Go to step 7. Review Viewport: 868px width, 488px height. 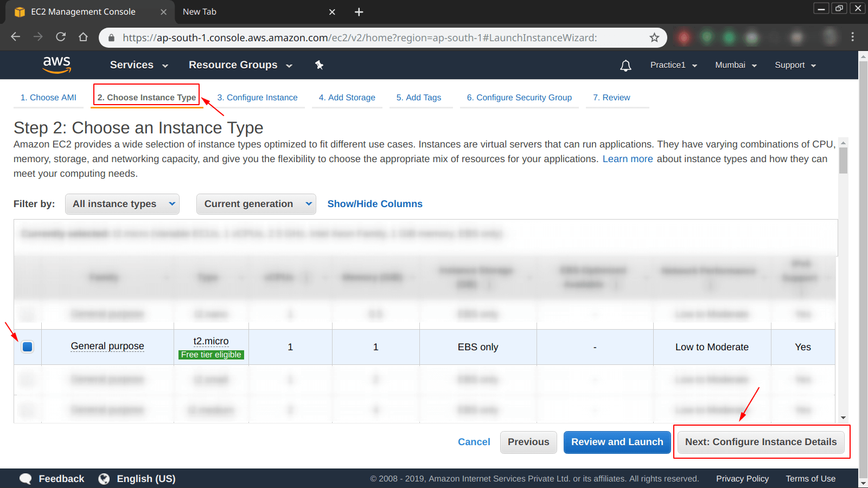tap(611, 98)
